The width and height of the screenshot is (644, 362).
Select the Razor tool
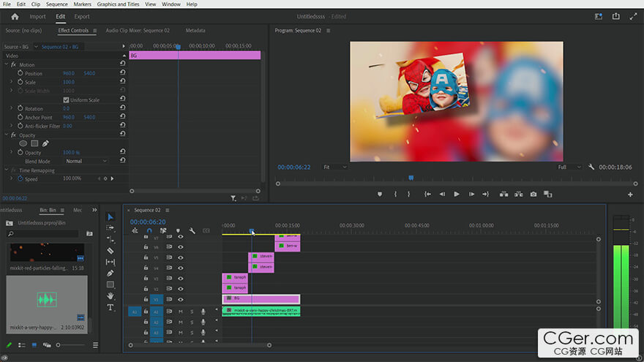point(110,250)
